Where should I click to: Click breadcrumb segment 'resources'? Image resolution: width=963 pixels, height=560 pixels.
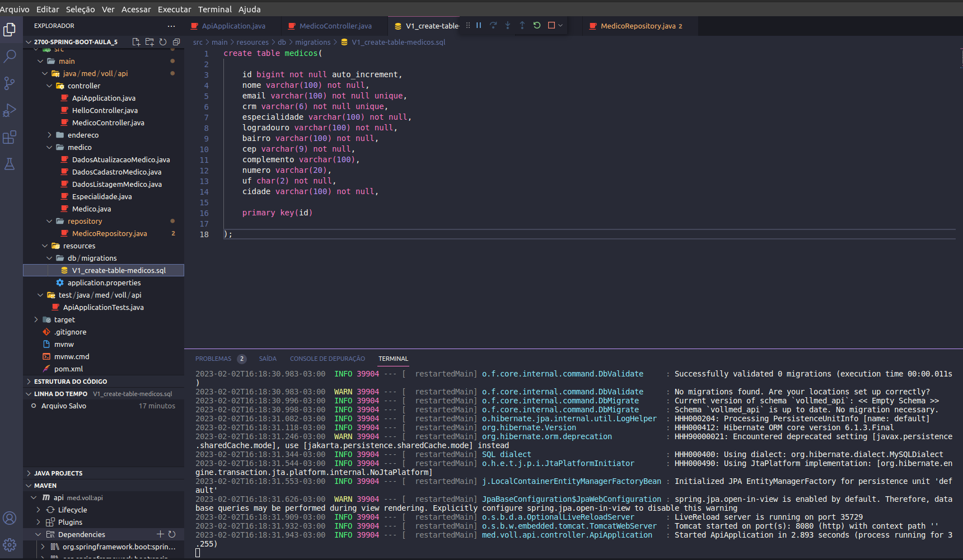click(x=253, y=42)
